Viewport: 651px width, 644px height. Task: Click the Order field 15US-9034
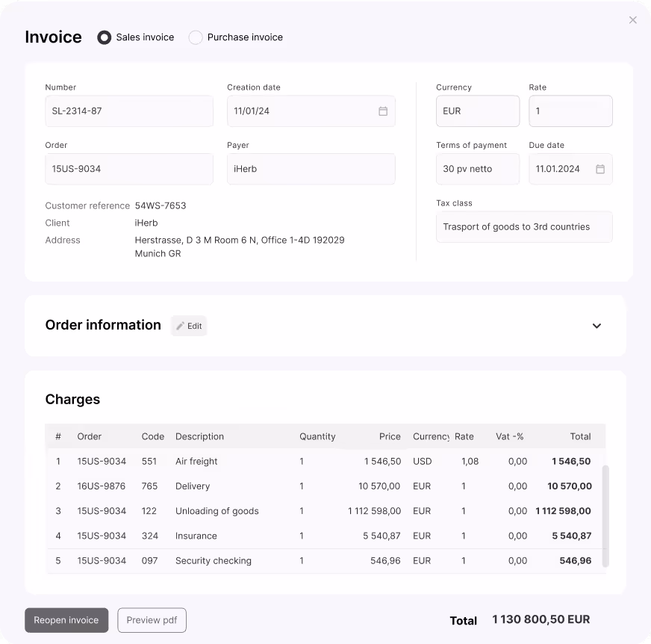(128, 169)
